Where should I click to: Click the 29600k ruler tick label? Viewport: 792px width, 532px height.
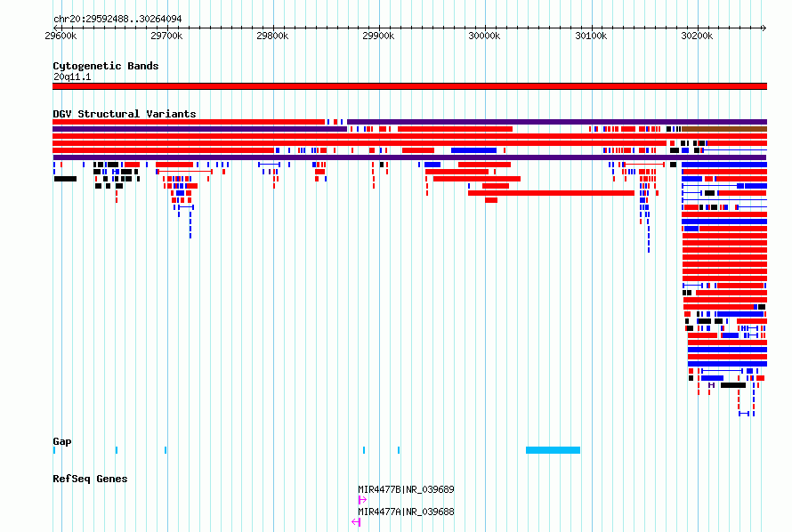pyautogui.click(x=61, y=36)
